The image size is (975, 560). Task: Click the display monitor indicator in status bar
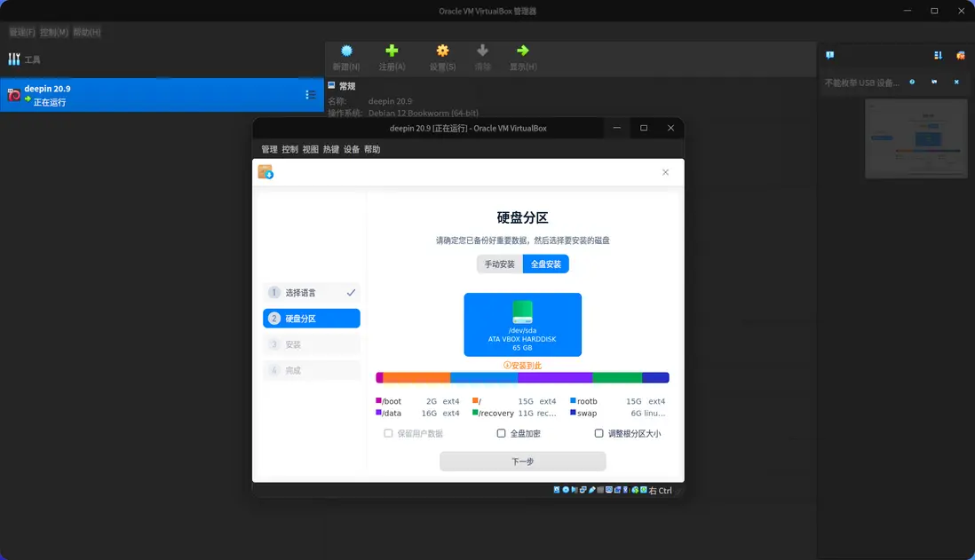609,490
